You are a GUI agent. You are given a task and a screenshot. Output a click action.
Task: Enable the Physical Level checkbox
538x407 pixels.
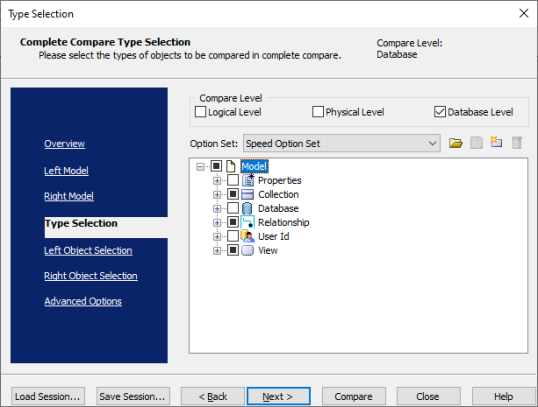(318, 112)
